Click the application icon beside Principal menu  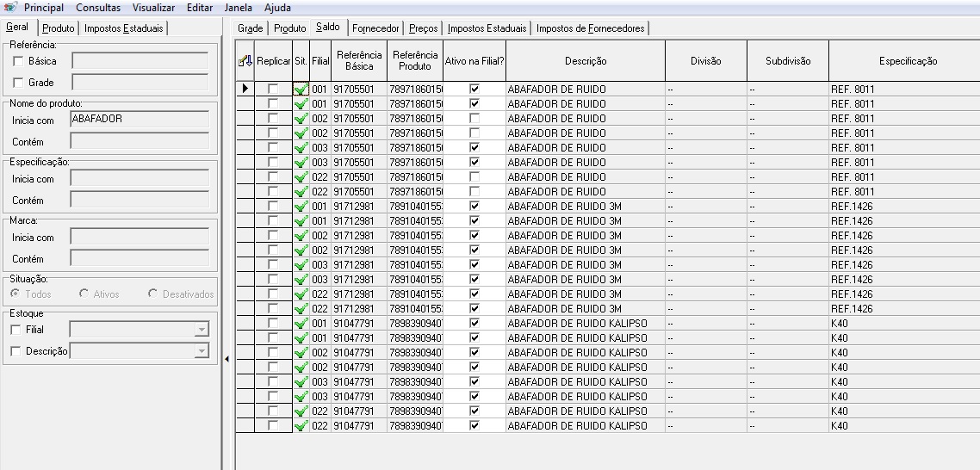click(x=10, y=7)
